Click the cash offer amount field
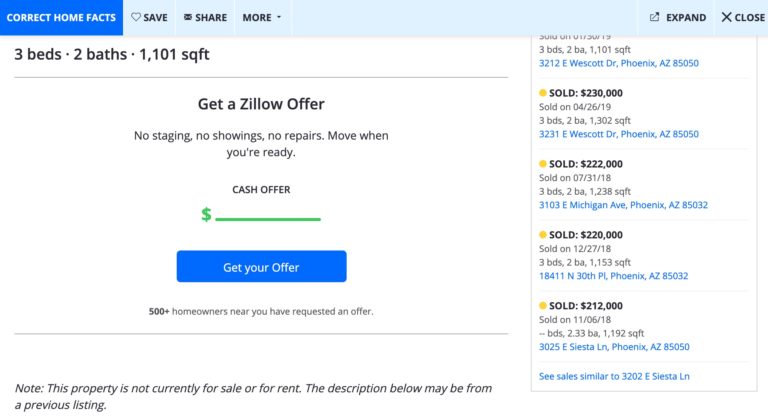This screenshot has height=418, width=768. 268,214
